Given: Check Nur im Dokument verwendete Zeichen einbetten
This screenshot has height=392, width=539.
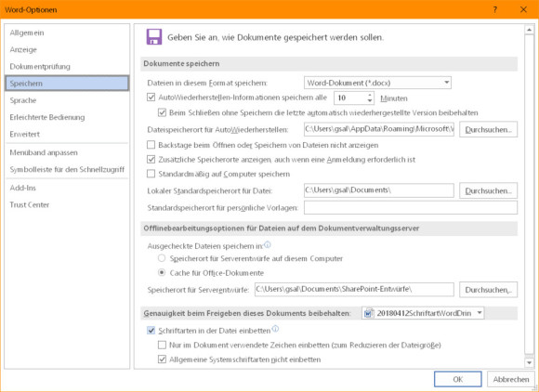Looking at the screenshot, I should tap(162, 345).
